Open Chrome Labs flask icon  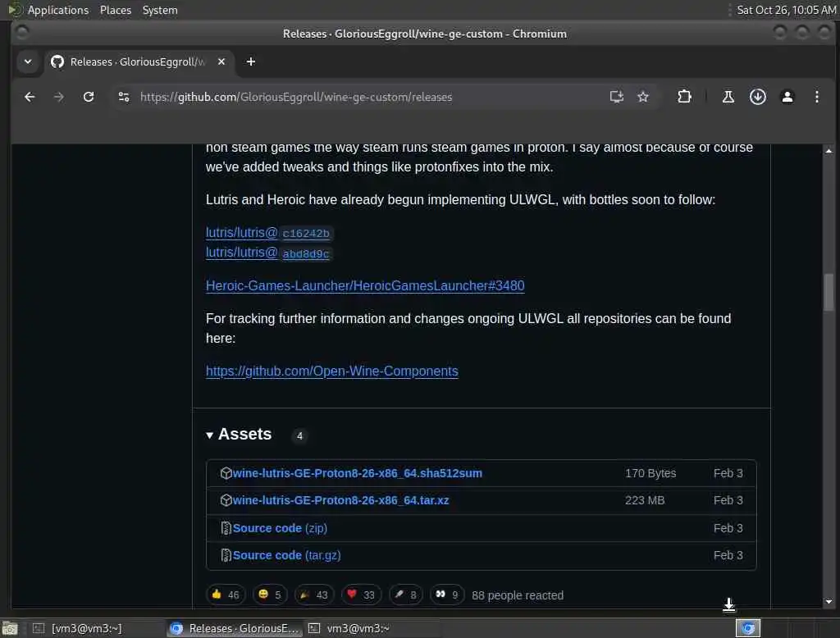point(728,97)
